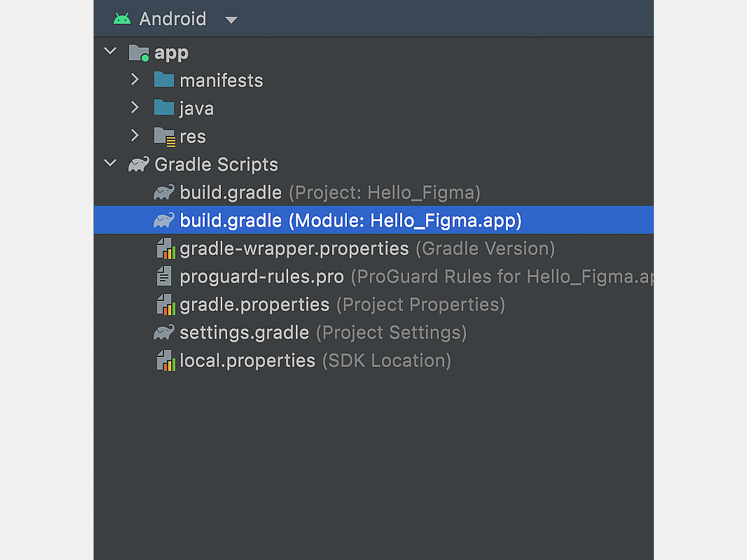Click the green Android robot icon

(x=122, y=19)
